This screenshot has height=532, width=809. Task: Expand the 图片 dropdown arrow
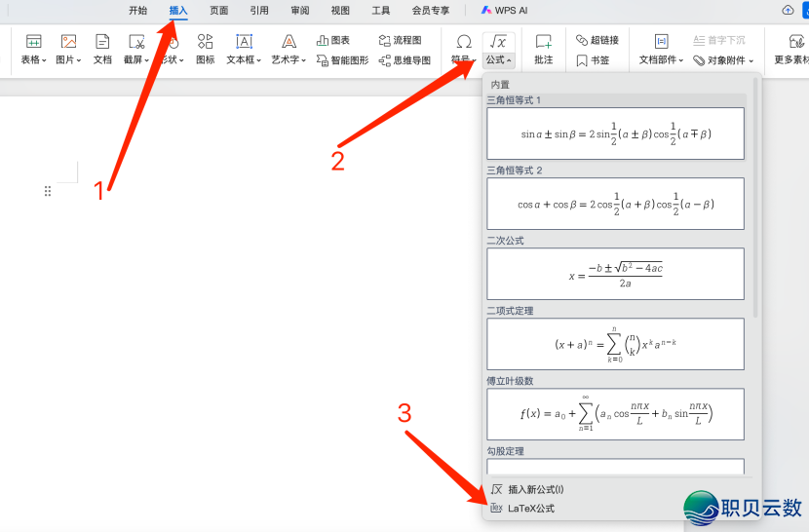coord(78,60)
